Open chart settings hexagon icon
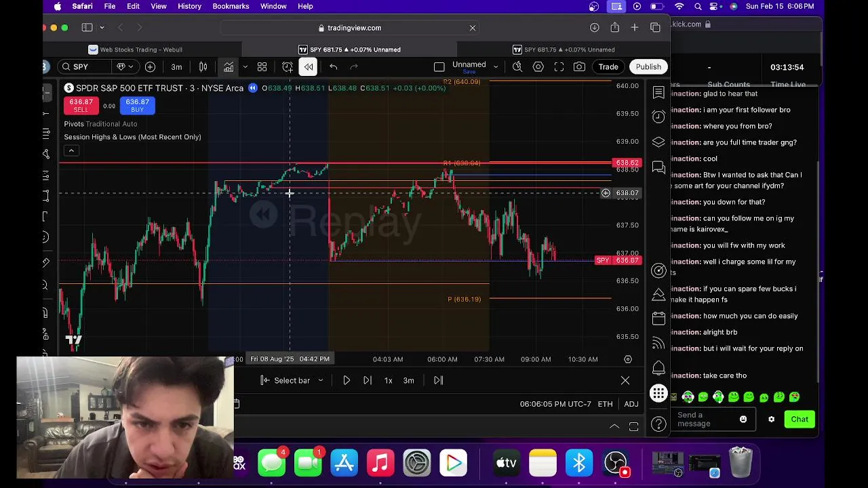This screenshot has width=868, height=488. (x=538, y=66)
